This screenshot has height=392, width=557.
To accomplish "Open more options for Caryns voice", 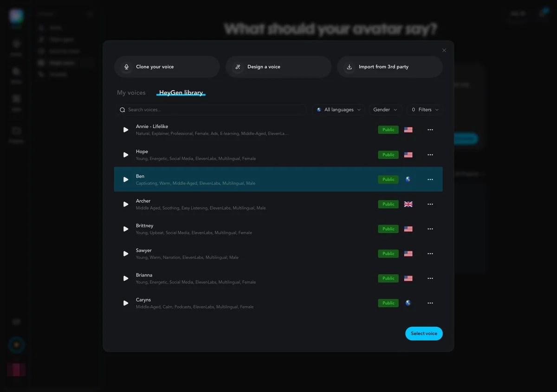I will pyautogui.click(x=430, y=303).
